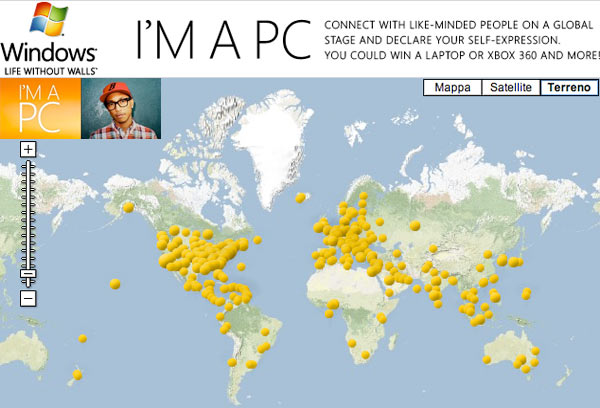This screenshot has width=600, height=408.
Task: Select the yellow marker on Iceland
Action: pyautogui.click(x=299, y=196)
